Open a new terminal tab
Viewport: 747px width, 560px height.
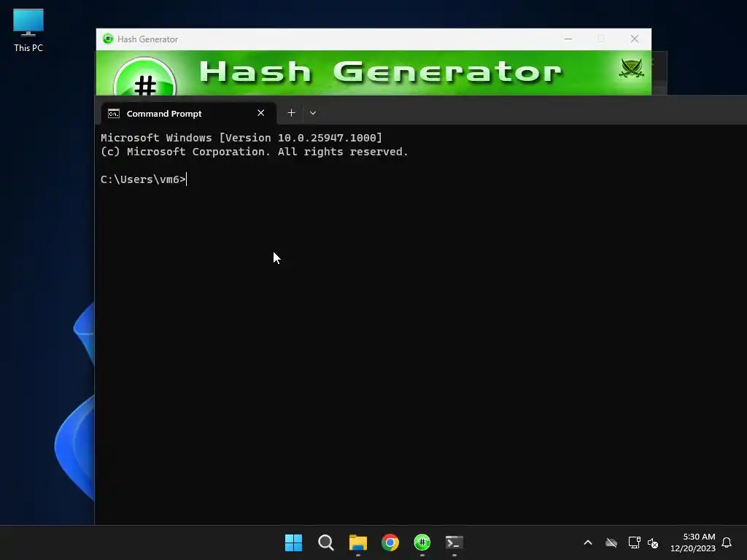291,113
